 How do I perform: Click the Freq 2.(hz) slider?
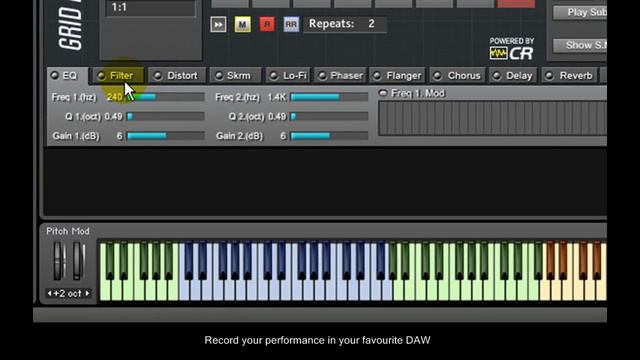329,97
